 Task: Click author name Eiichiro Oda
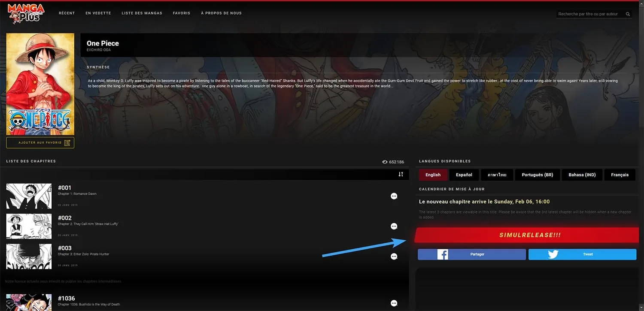98,50
